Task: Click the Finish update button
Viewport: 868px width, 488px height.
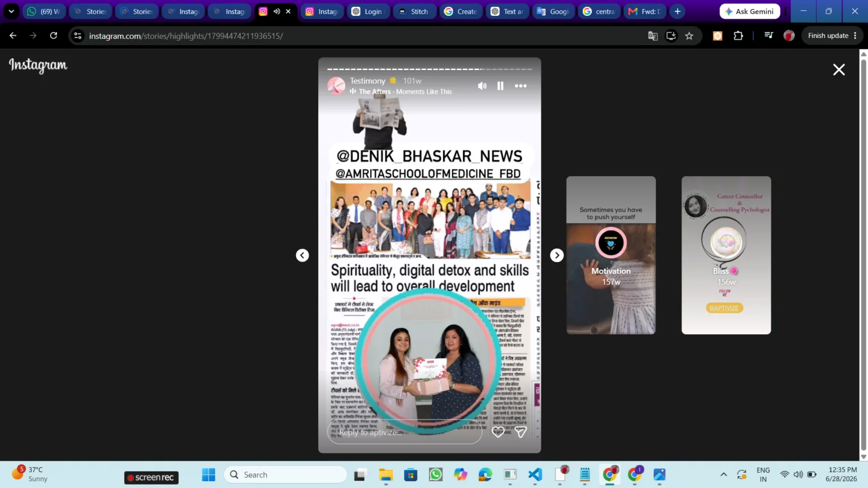Action: click(x=832, y=36)
